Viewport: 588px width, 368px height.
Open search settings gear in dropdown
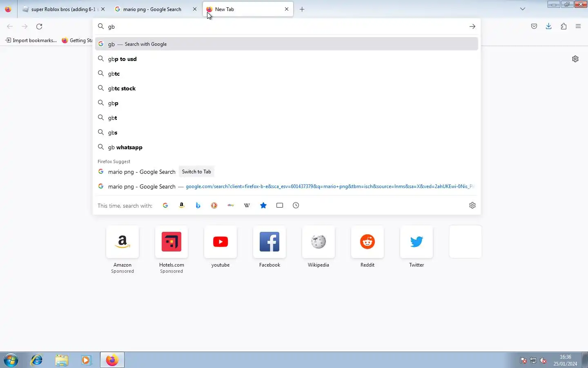point(472,205)
